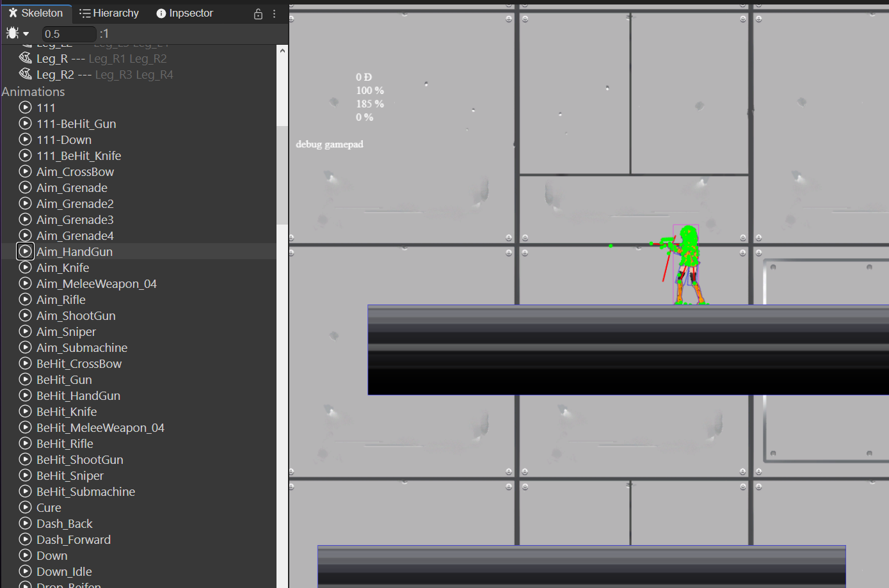The width and height of the screenshot is (889, 588).
Task: Open the panel's three-dot options menu
Action: pyautogui.click(x=275, y=13)
